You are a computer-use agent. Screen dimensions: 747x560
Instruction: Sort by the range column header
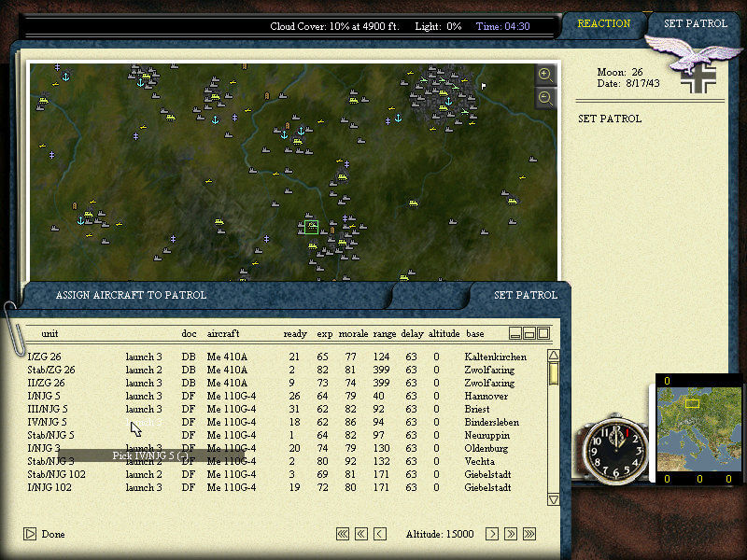[x=385, y=334]
